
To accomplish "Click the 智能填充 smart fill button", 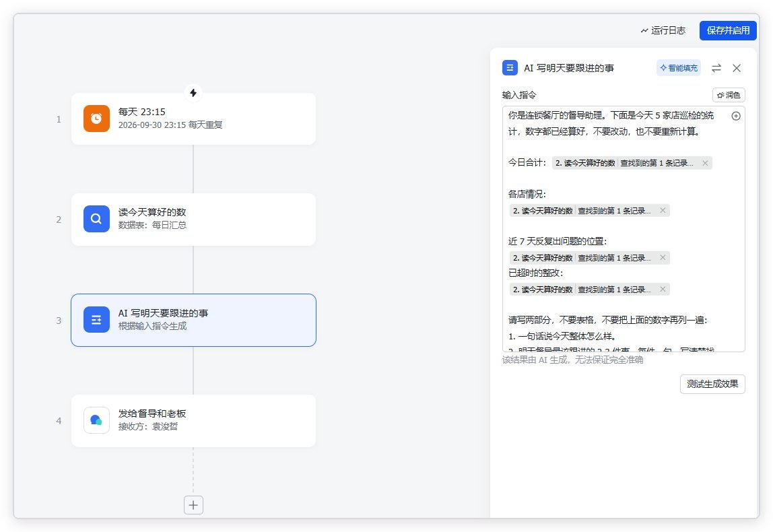I will (678, 68).
